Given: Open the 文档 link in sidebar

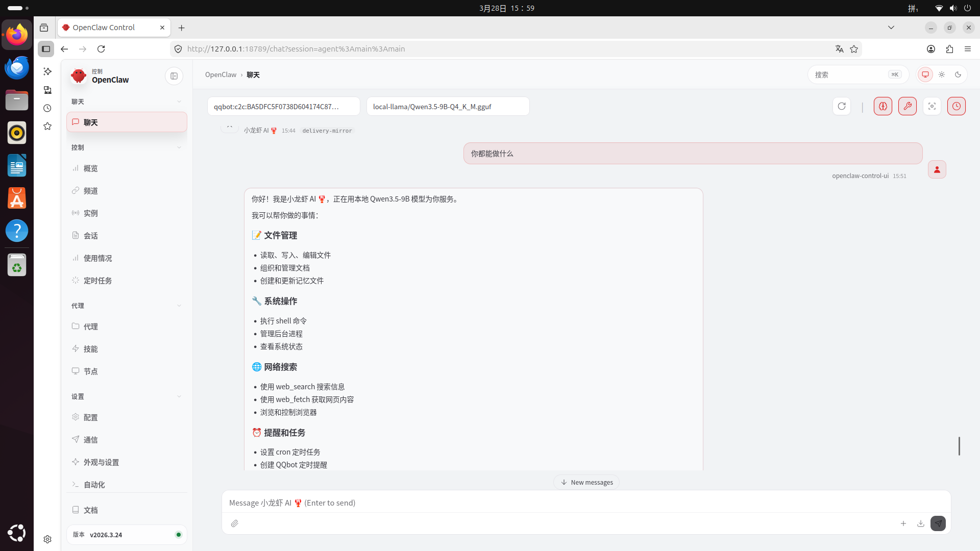Looking at the screenshot, I should [90, 510].
